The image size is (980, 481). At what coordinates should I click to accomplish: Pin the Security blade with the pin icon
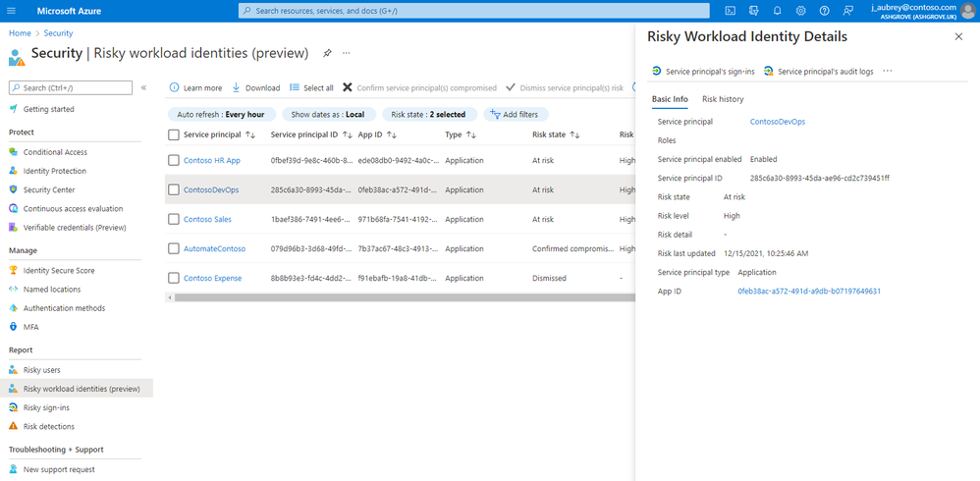(x=327, y=53)
